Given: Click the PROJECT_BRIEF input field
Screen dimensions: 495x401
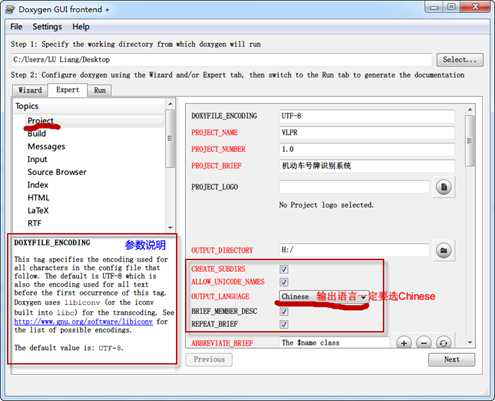Looking at the screenshot, I should tap(367, 166).
